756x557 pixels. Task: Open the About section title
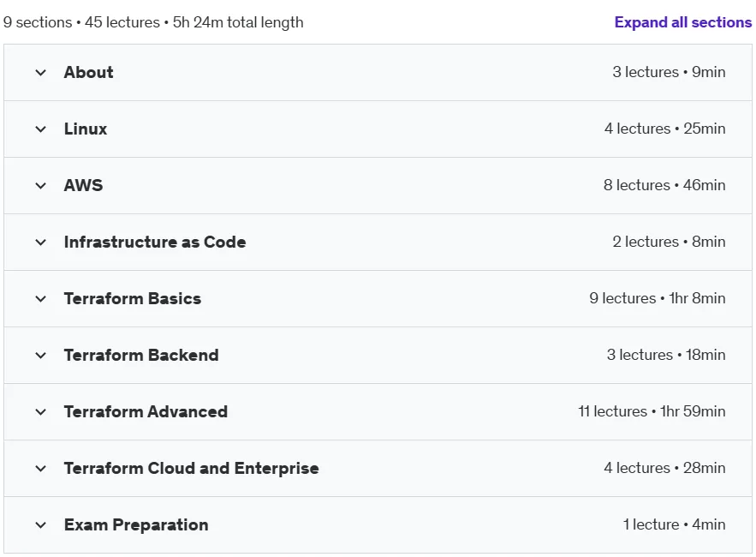click(89, 72)
